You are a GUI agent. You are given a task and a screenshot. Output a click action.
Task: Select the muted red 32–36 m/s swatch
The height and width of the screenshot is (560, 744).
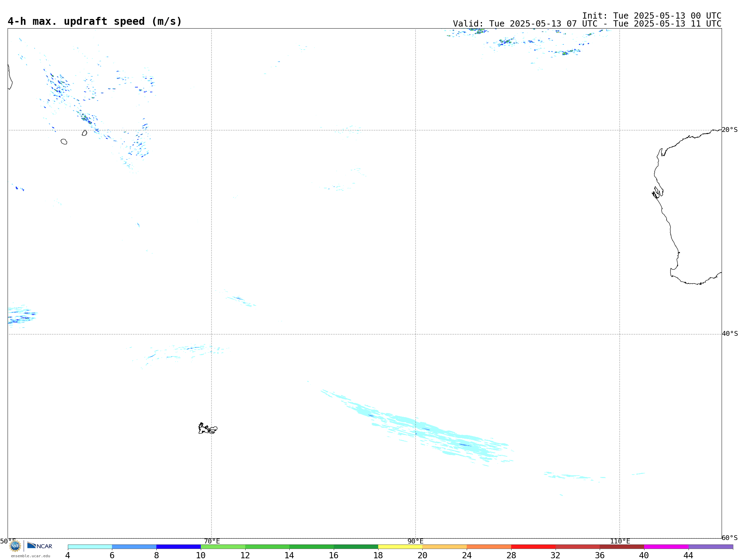[578, 547]
